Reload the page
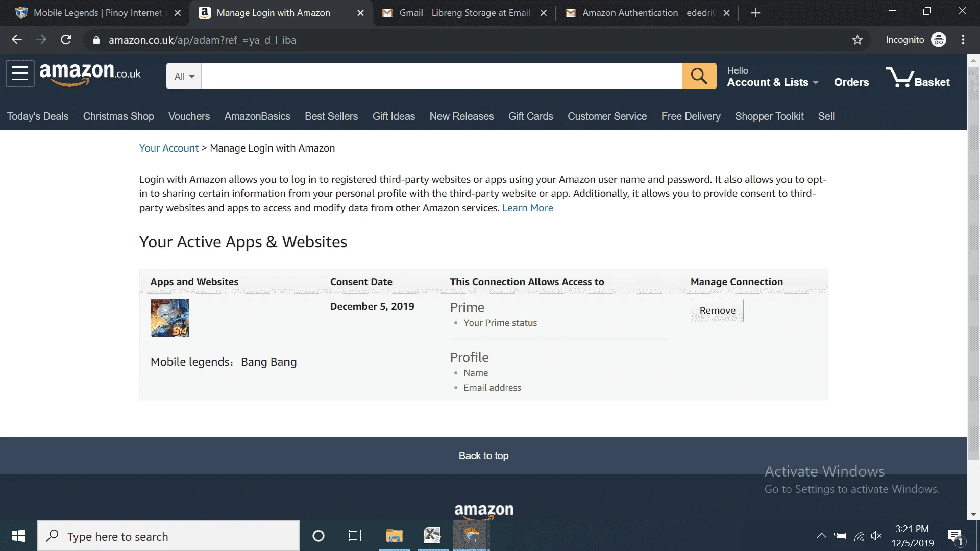 point(66,40)
